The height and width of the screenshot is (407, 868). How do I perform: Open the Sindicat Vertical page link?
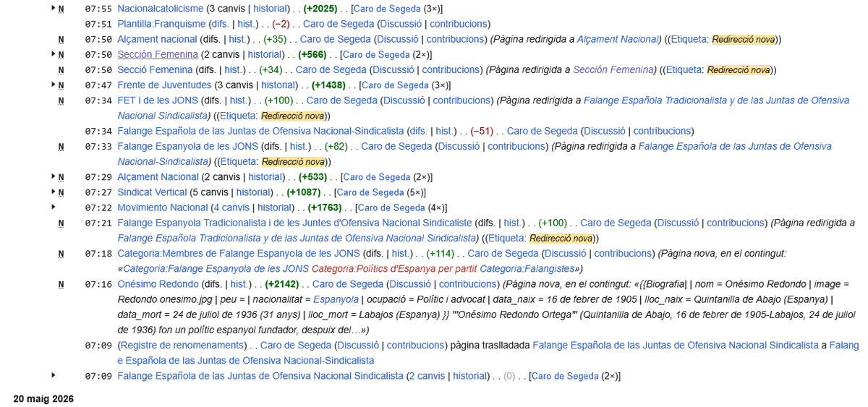pos(153,192)
